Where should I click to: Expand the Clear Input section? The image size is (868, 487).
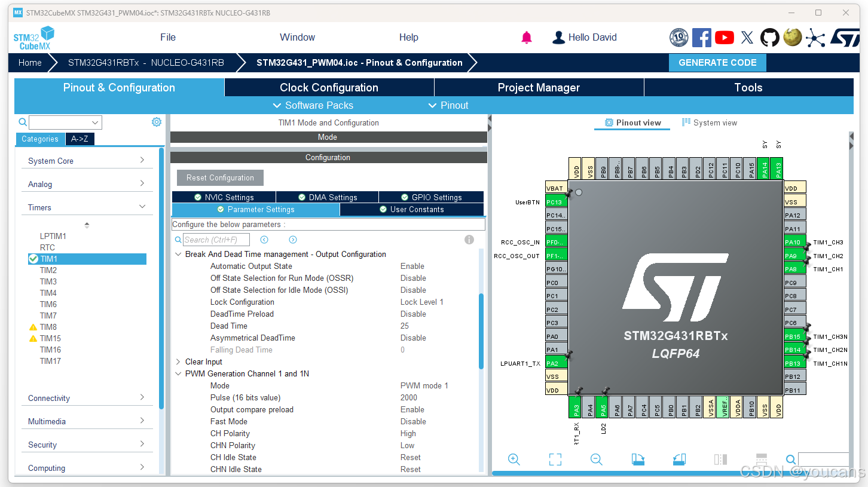178,362
